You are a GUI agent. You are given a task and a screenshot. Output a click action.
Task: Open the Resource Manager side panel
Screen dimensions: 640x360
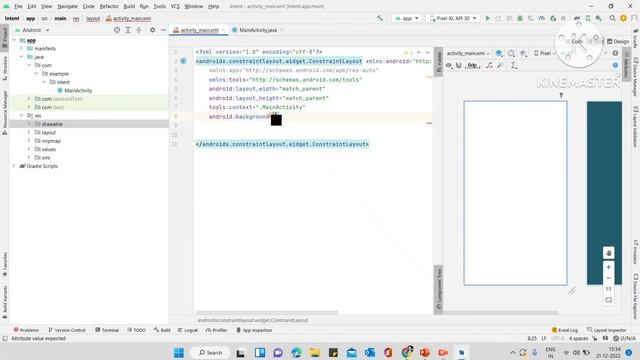pos(5,113)
